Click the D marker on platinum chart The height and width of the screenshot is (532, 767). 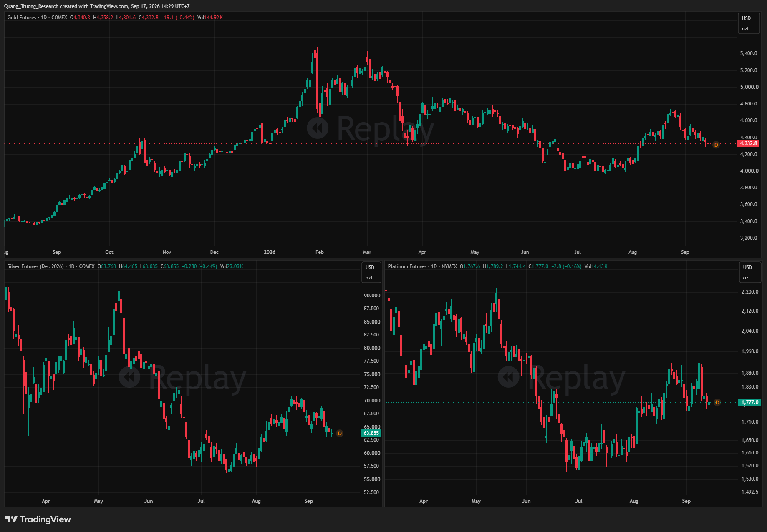click(717, 403)
